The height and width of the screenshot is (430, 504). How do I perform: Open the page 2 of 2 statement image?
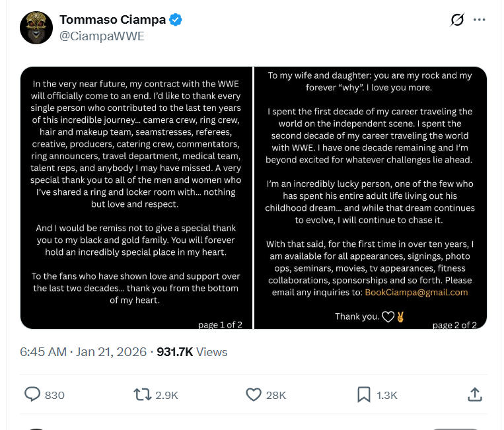370,197
